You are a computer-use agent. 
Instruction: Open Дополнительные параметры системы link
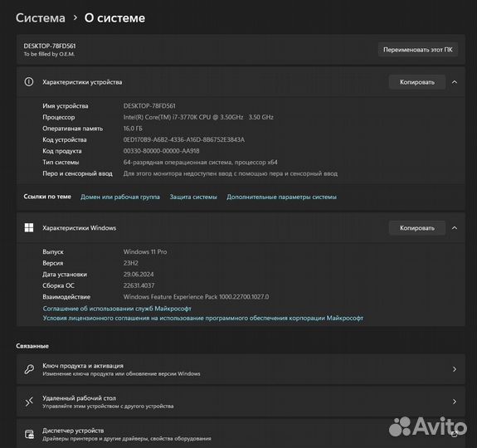click(x=282, y=197)
